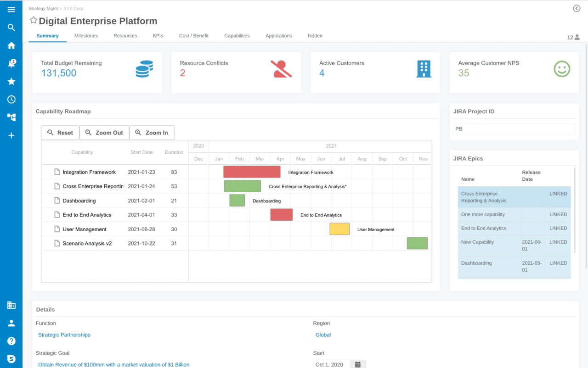Screen dimensions: 588x368
Task: Click the Zoom In button
Action: (152, 133)
